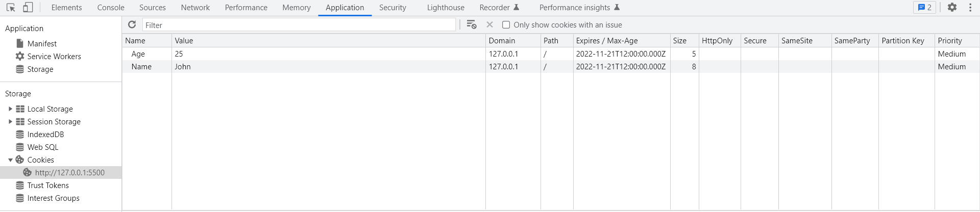980x212 pixels.
Task: Collapse the Cookies tree node
Action: [x=10, y=160]
